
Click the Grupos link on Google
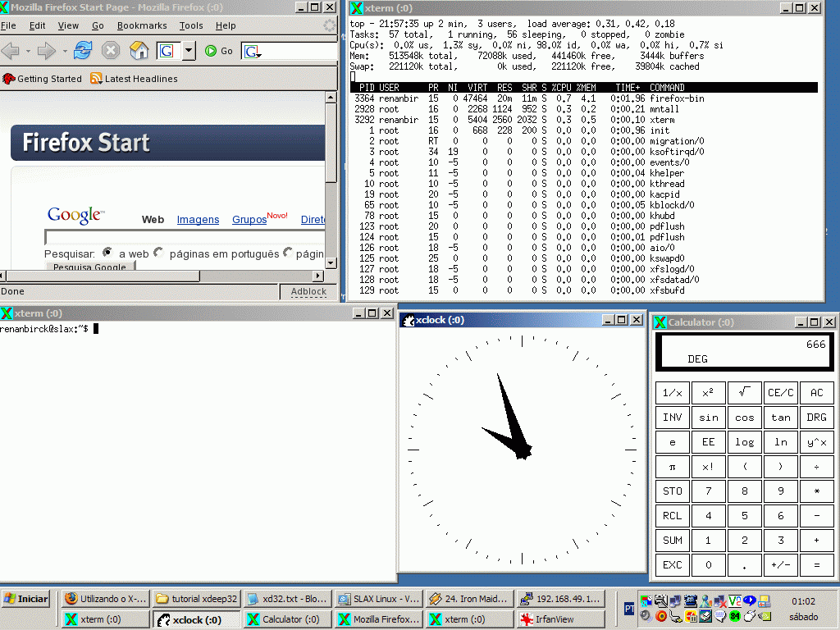pyautogui.click(x=249, y=219)
